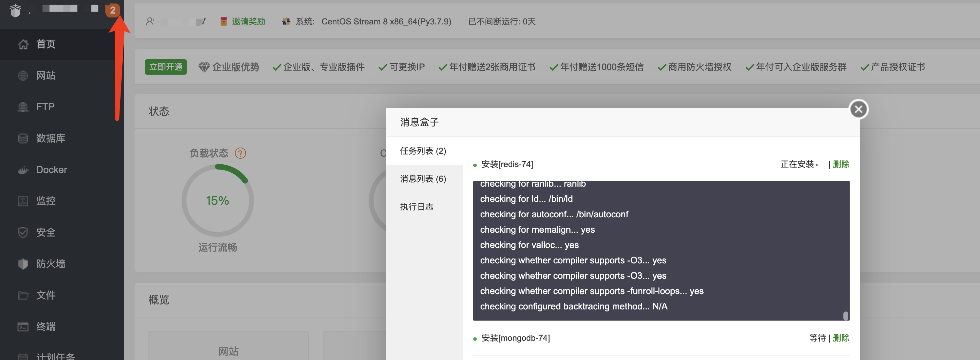Viewport: 980px width, 360px height.
Task: Click the 负载状态 question mark help icon
Action: tap(240, 153)
